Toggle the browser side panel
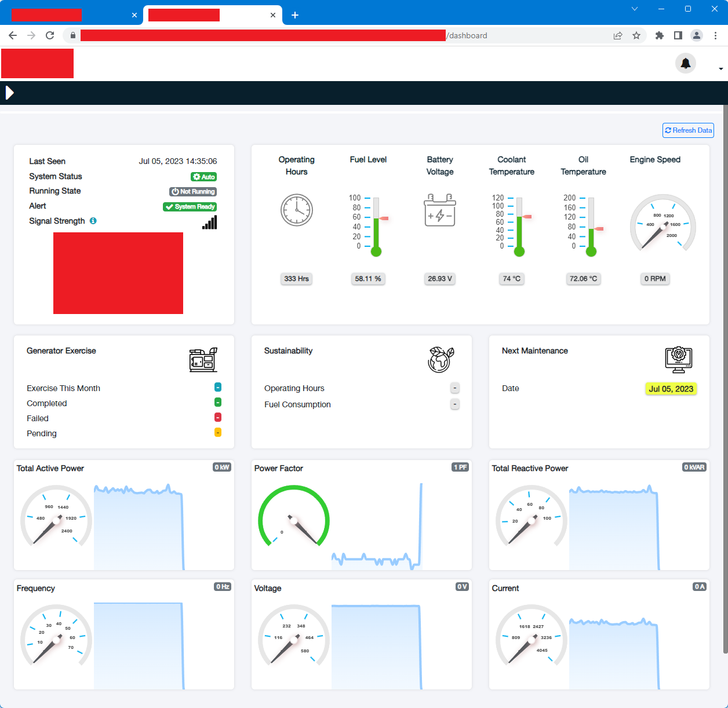Image resolution: width=728 pixels, height=708 pixels. (x=678, y=35)
